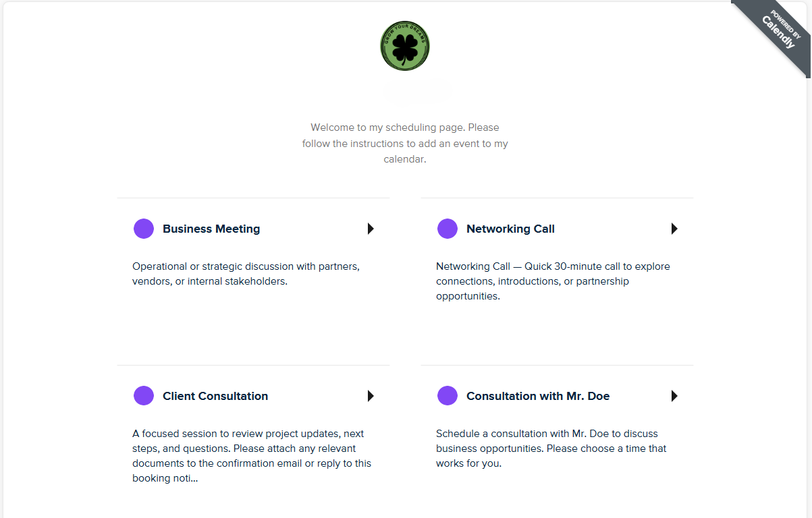Open the Networking Call event title

pyautogui.click(x=510, y=229)
